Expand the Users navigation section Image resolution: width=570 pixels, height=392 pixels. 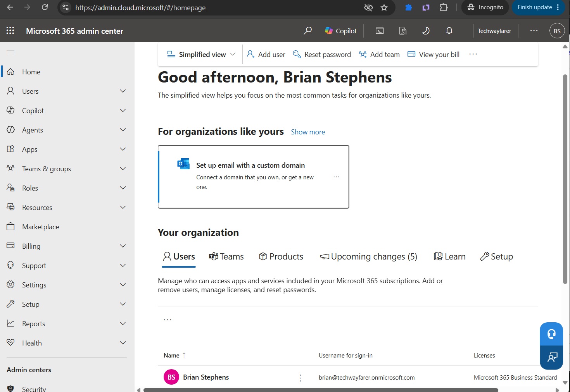click(x=123, y=91)
